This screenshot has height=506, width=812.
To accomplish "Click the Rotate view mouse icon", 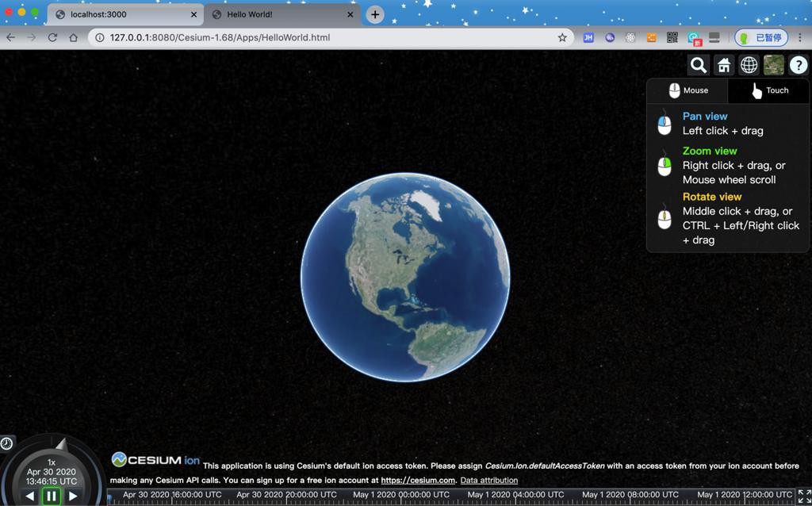I will pyautogui.click(x=665, y=217).
